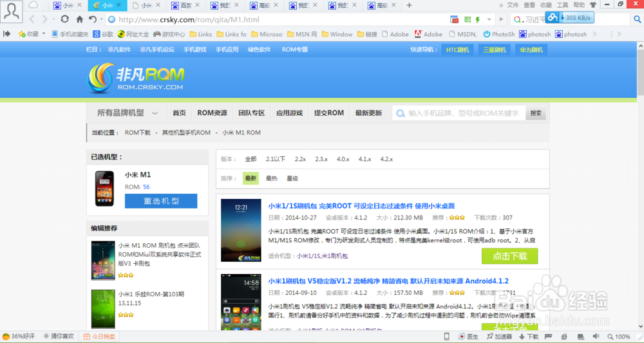This screenshot has width=644, height=343.
Task: Open the HTC刷机 quick link
Action: pyautogui.click(x=457, y=50)
